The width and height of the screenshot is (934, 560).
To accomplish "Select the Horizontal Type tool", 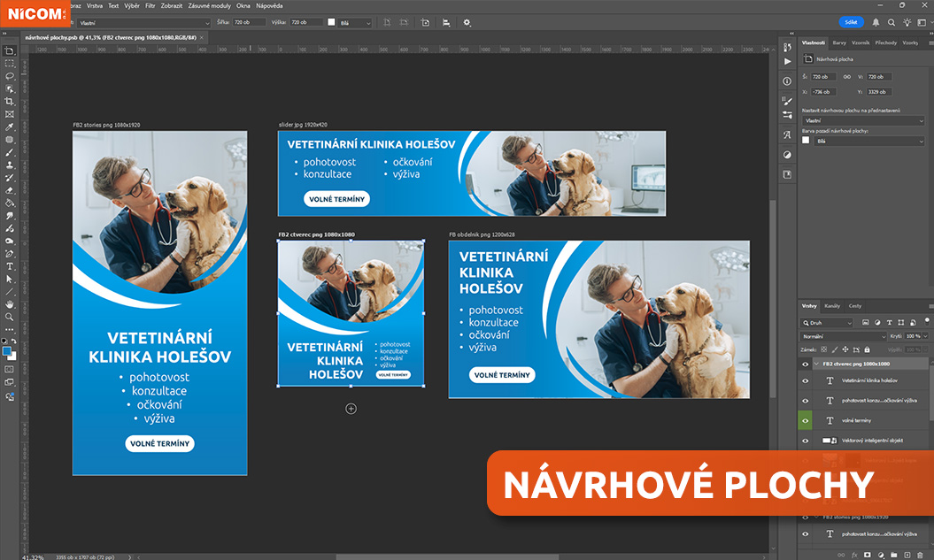I will 10,266.
